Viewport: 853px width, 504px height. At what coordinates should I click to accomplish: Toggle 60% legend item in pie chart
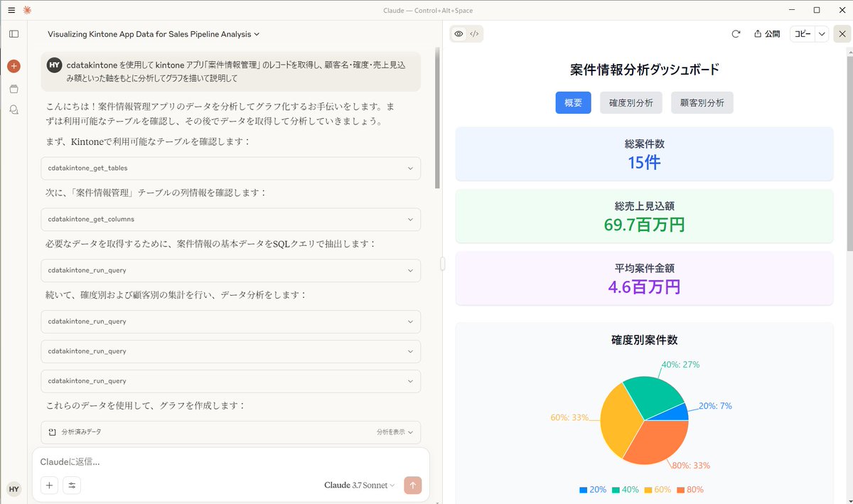click(658, 490)
